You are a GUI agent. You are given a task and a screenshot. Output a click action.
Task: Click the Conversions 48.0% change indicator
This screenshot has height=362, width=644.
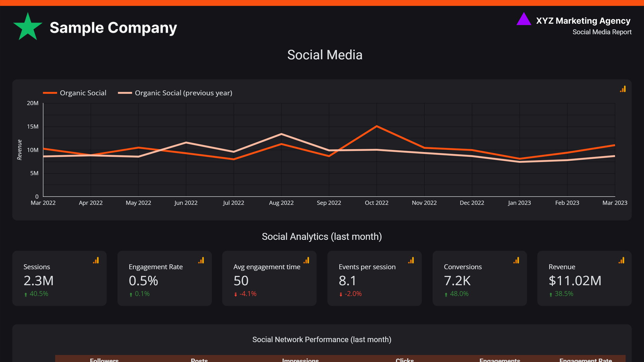click(x=459, y=294)
